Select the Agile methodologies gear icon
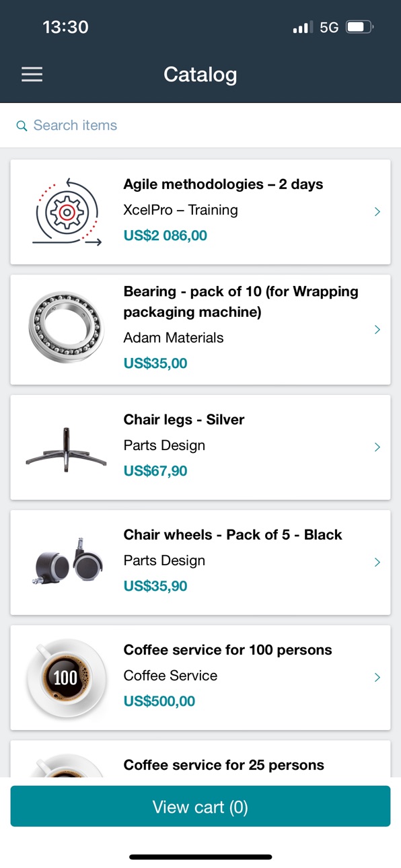The width and height of the screenshot is (401, 868). tap(67, 212)
